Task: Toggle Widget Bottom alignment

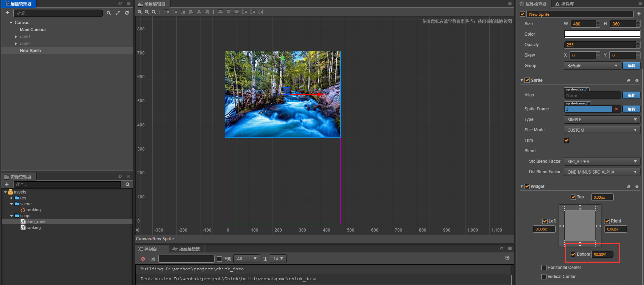Action: pos(573,254)
